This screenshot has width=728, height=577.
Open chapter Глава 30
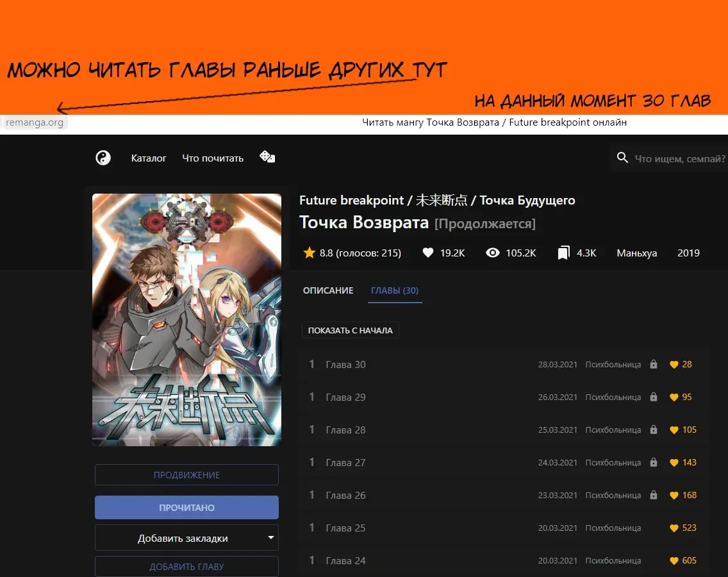[345, 365]
